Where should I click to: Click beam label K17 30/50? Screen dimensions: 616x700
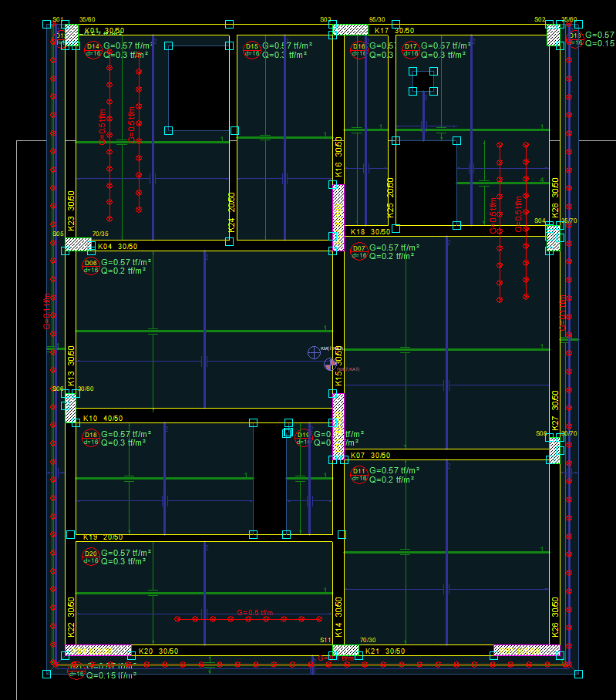pos(394,31)
